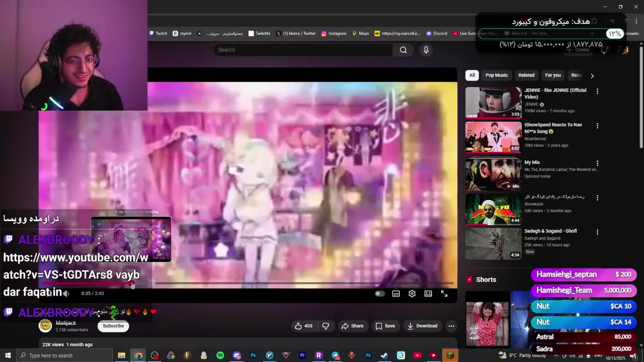Open the reymit bookmark

click(x=182, y=34)
